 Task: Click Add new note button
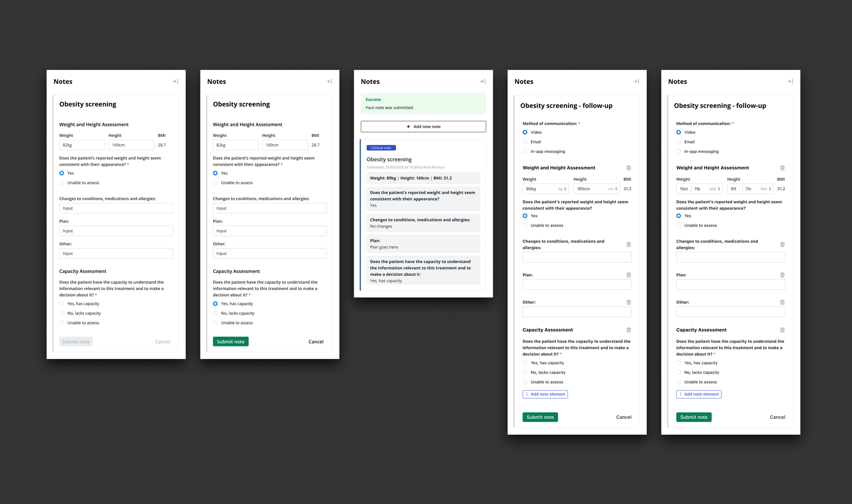click(423, 127)
